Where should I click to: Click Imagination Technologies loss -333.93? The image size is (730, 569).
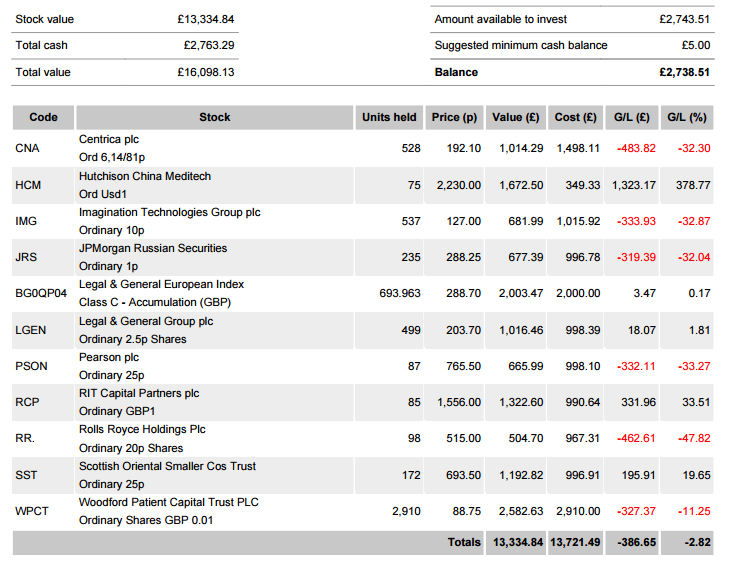[636, 221]
